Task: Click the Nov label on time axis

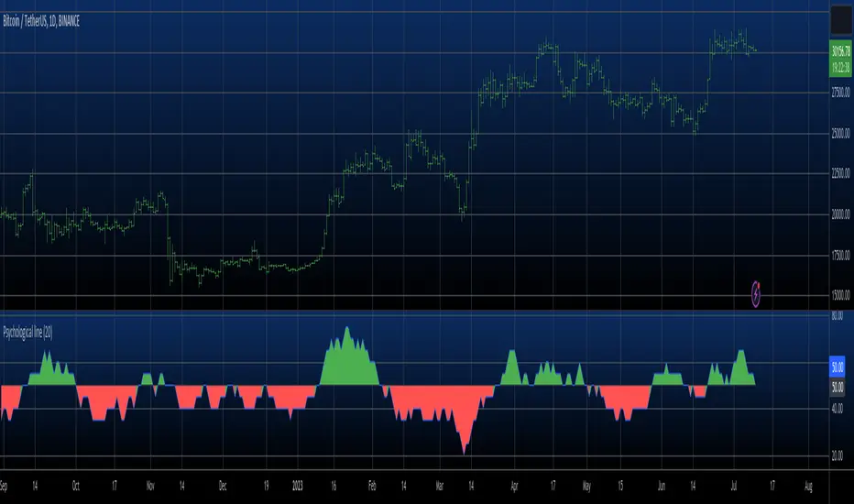Action: (151, 486)
